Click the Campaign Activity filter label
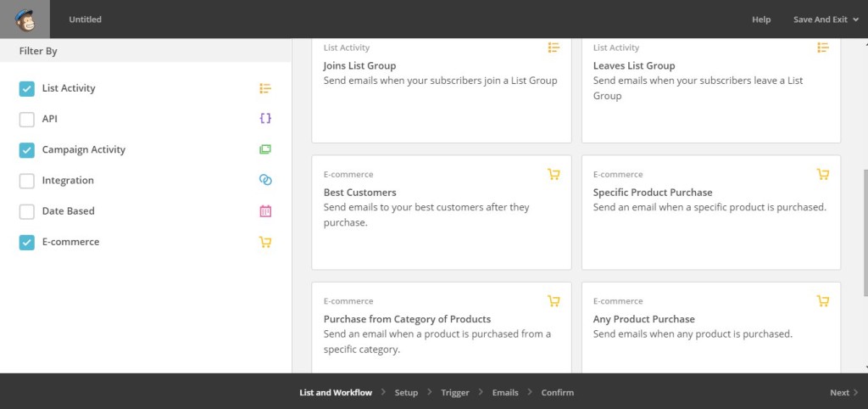Image resolution: width=868 pixels, height=409 pixels. tap(84, 149)
